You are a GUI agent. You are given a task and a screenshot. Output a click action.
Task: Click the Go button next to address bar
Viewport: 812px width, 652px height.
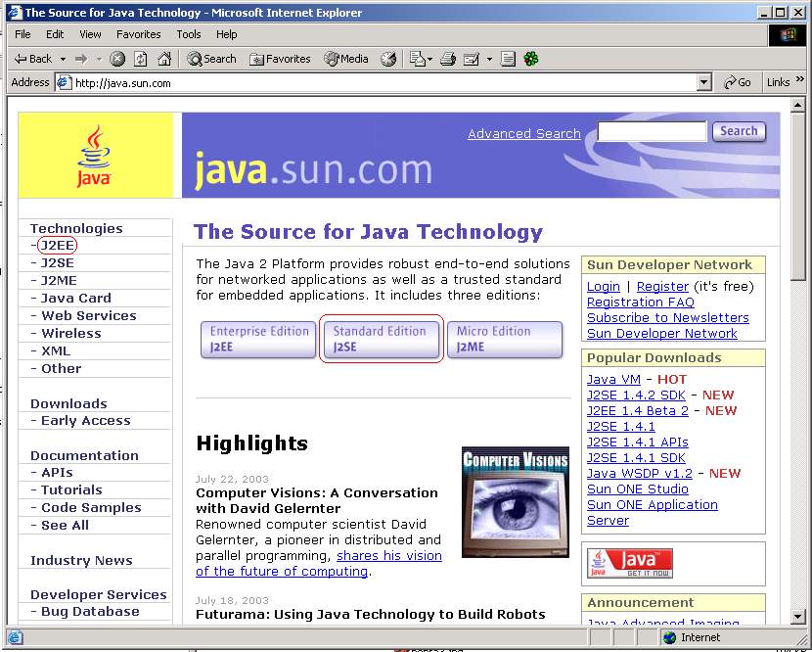point(738,82)
